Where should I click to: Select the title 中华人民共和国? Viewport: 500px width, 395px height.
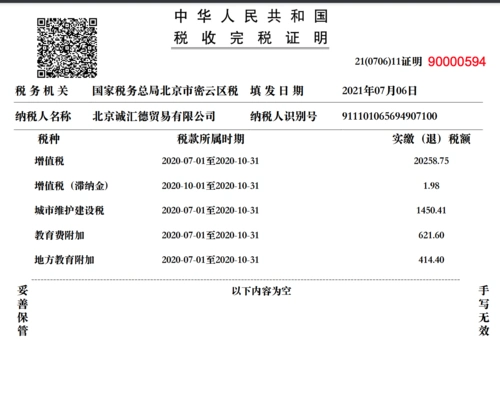(x=251, y=16)
